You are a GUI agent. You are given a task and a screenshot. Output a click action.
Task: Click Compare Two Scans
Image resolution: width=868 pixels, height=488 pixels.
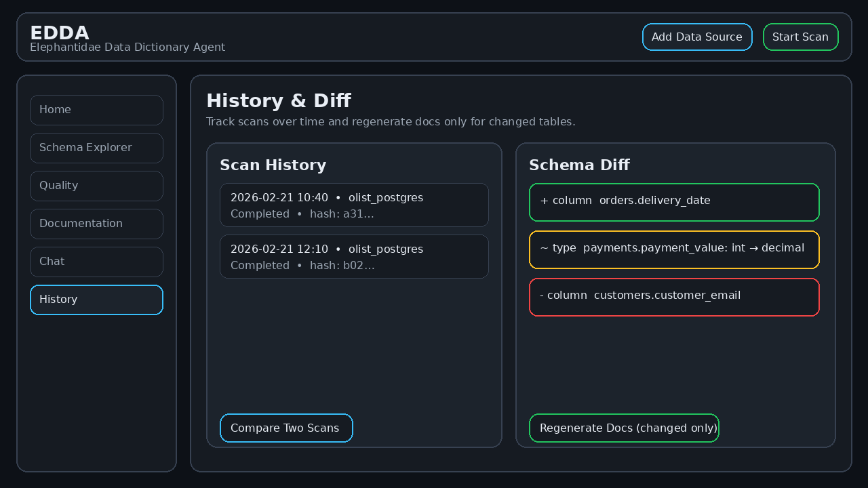tap(286, 428)
